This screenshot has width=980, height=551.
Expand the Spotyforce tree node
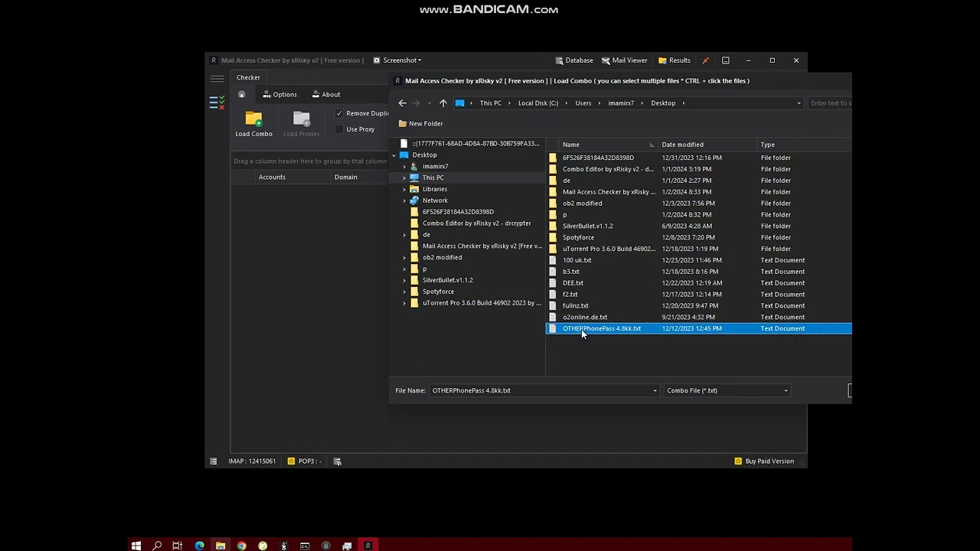[x=404, y=292]
